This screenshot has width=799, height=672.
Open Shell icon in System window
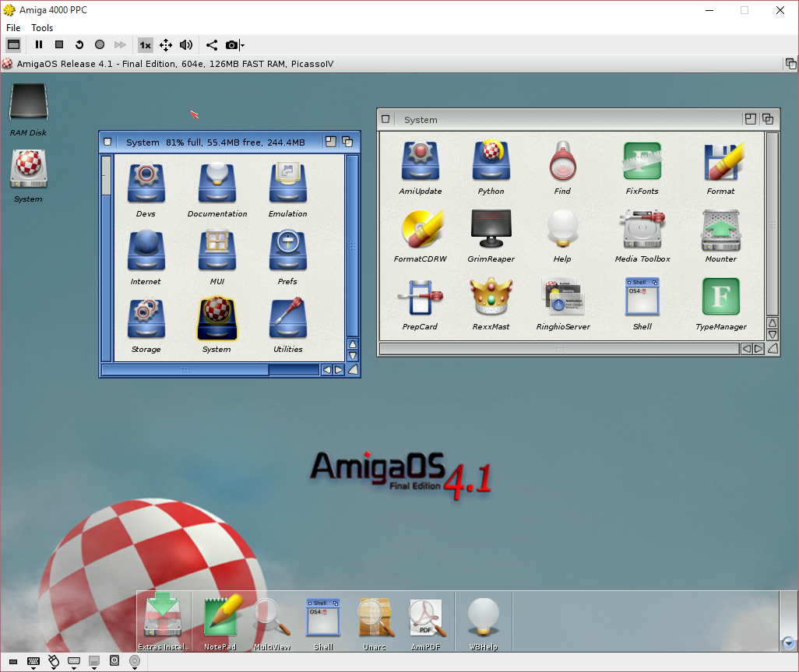[642, 297]
